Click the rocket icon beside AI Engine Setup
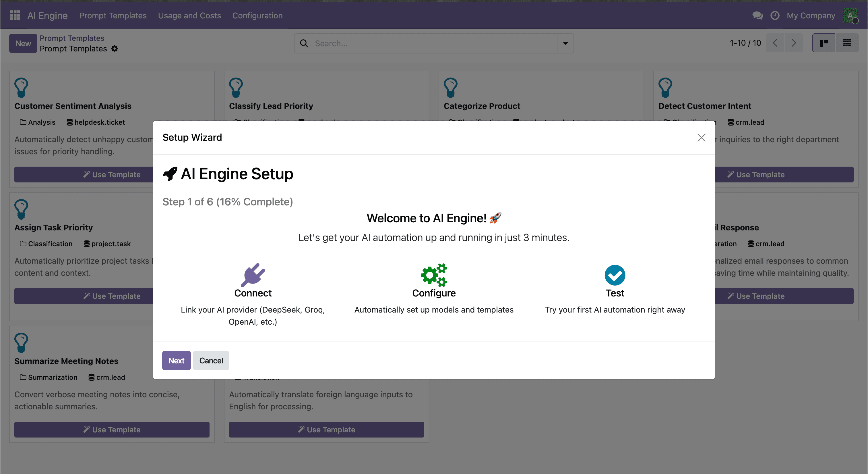868x474 pixels. point(170,174)
